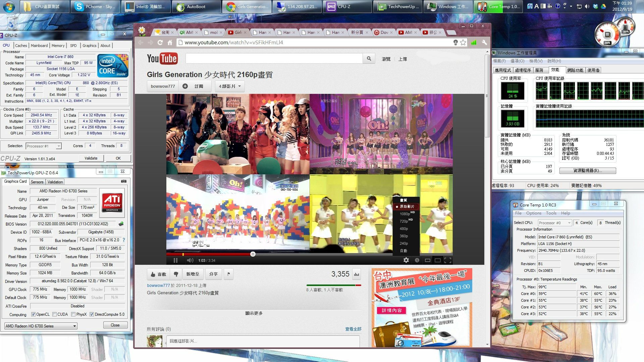Open the Mainboard tab in CPU-Z
This screenshot has height=362, width=644.
tap(39, 46)
